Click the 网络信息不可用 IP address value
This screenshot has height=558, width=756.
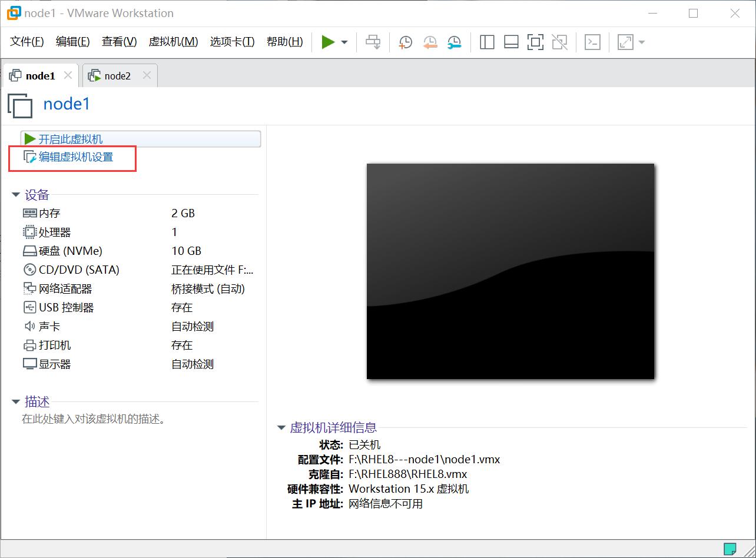click(x=386, y=504)
